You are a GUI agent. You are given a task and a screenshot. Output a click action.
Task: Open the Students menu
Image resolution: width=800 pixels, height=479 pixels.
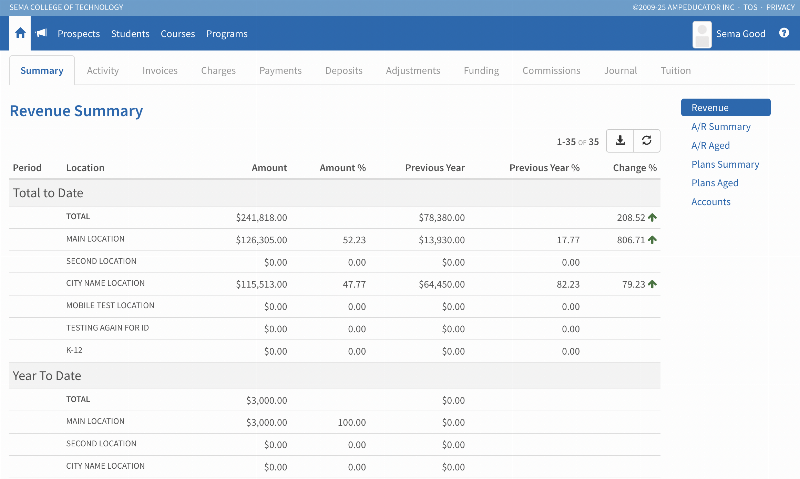(x=130, y=34)
